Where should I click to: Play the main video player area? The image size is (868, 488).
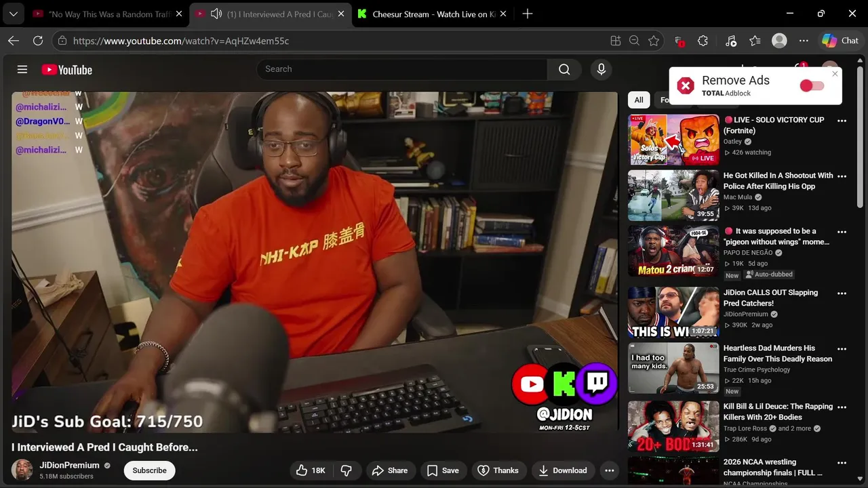tap(315, 262)
